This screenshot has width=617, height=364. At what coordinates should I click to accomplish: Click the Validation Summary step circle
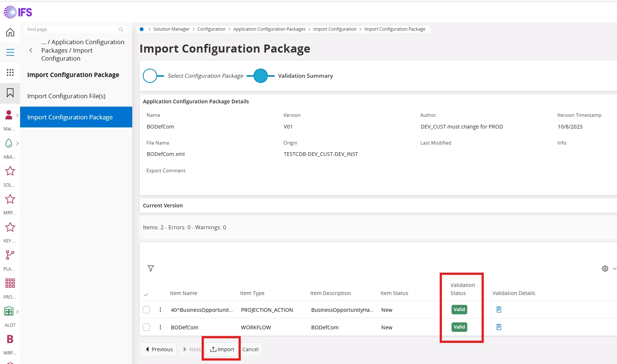click(x=260, y=76)
